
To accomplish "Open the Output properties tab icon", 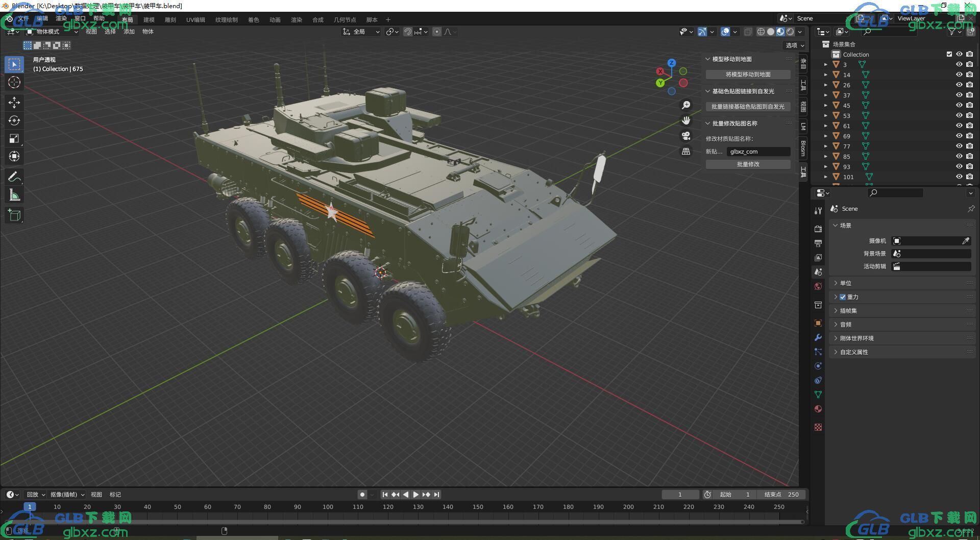I will point(818,243).
